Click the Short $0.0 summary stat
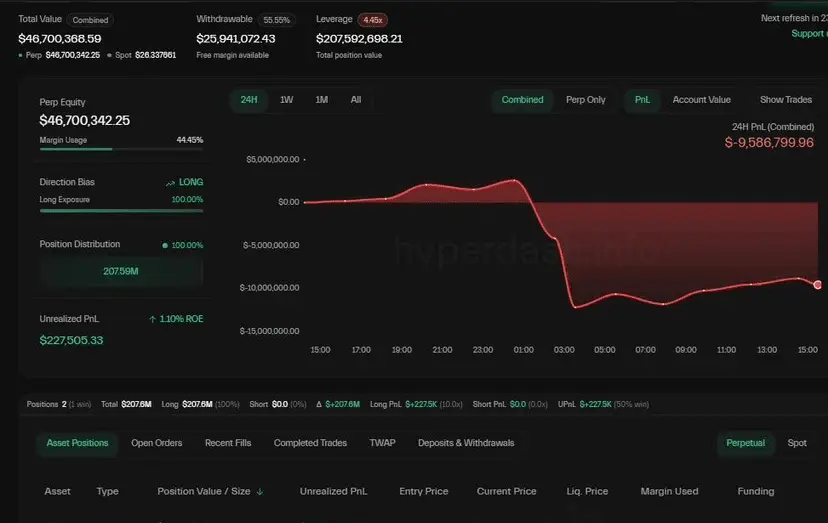The height and width of the screenshot is (523, 828). (278, 404)
